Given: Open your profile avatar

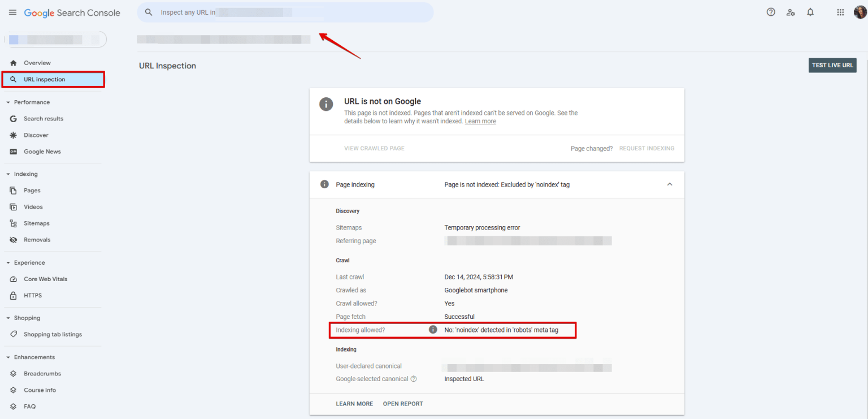Looking at the screenshot, I should point(860,12).
